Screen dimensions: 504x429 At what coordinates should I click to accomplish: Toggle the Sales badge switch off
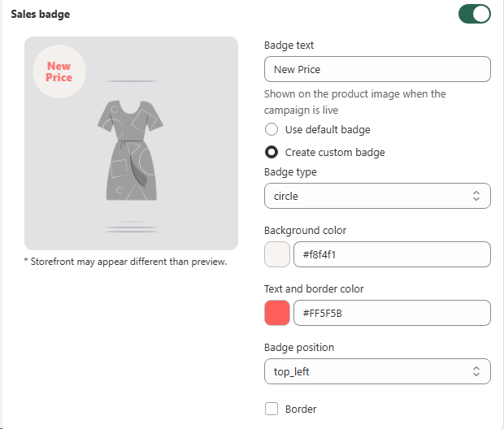pyautogui.click(x=474, y=14)
